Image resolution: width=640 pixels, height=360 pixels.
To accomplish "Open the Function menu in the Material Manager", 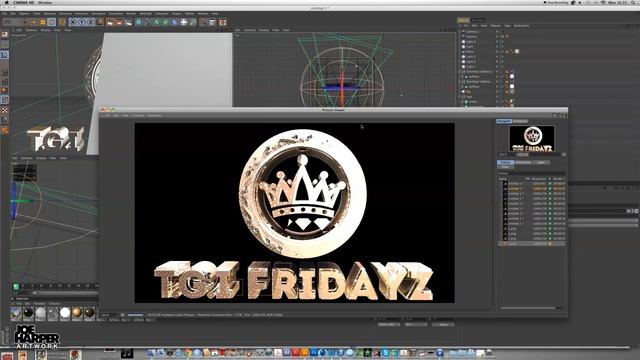I will tap(39, 304).
